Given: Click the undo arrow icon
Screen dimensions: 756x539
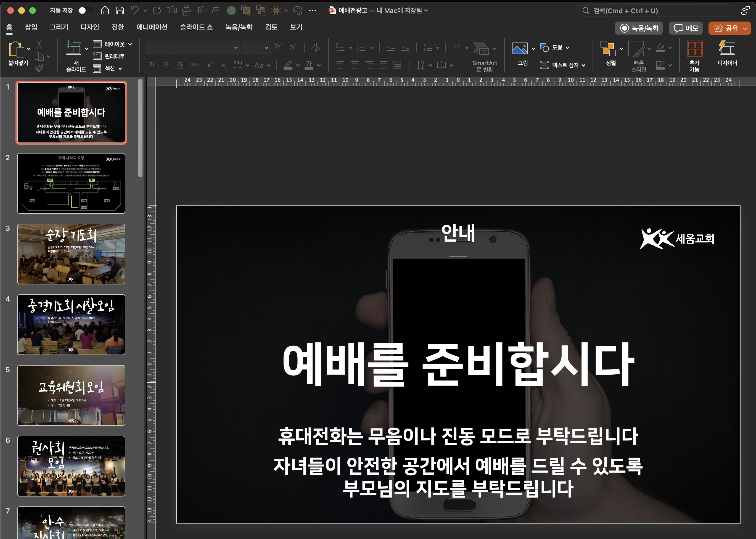Looking at the screenshot, I should pyautogui.click(x=135, y=10).
